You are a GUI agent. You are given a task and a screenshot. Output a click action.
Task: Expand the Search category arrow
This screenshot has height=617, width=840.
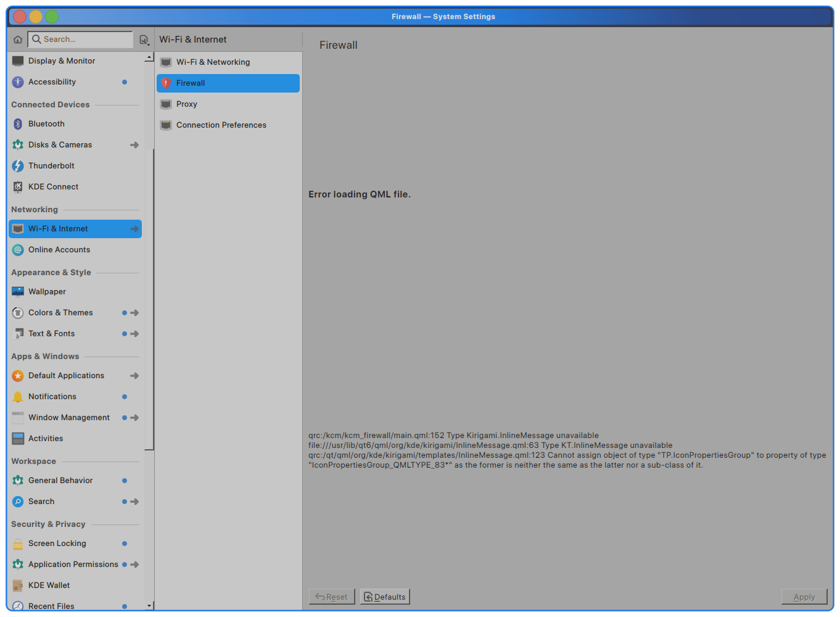[x=134, y=502]
